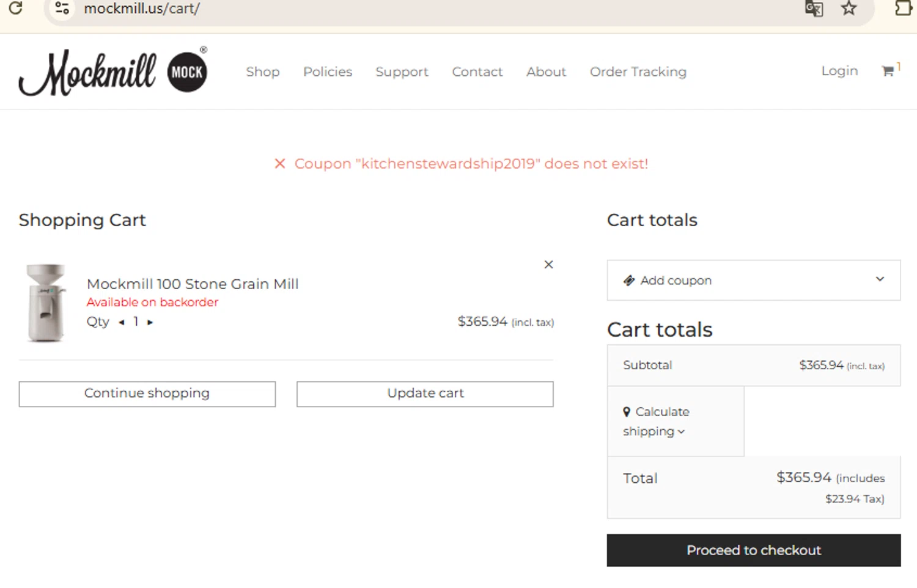Screen dimensions: 917x588
Task: Reload the page with the browser refresh icon
Action: click(15, 8)
